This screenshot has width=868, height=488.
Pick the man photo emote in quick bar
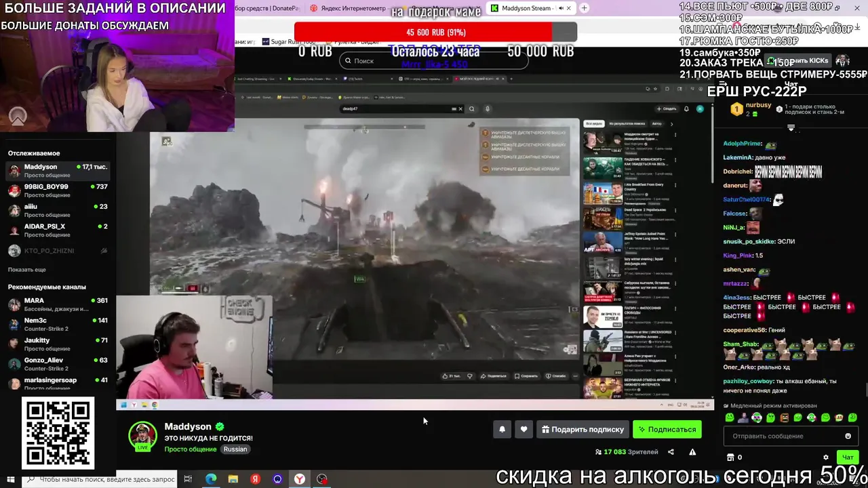click(x=743, y=418)
